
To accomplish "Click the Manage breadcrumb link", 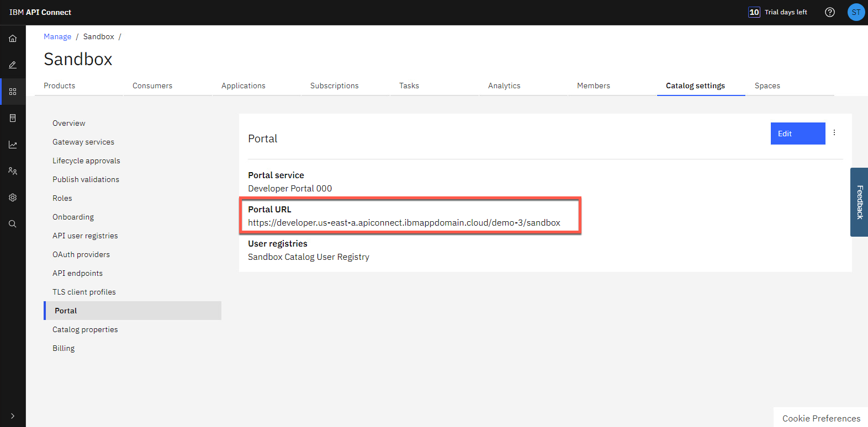I will 57,36.
